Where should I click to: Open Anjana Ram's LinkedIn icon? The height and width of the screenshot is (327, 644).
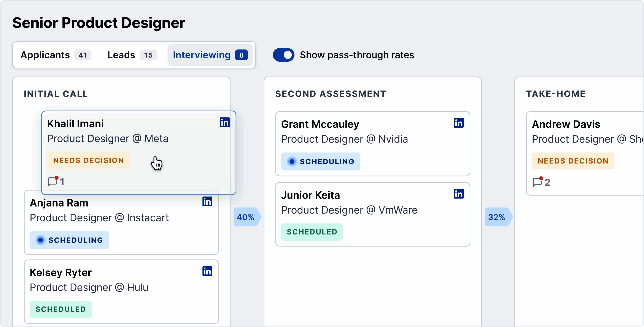pyautogui.click(x=207, y=201)
